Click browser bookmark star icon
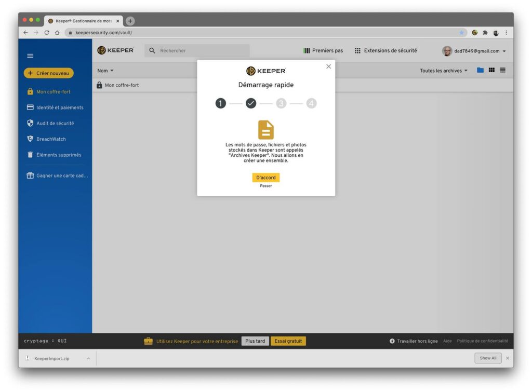Screen dimensions: 532x392 [461, 33]
